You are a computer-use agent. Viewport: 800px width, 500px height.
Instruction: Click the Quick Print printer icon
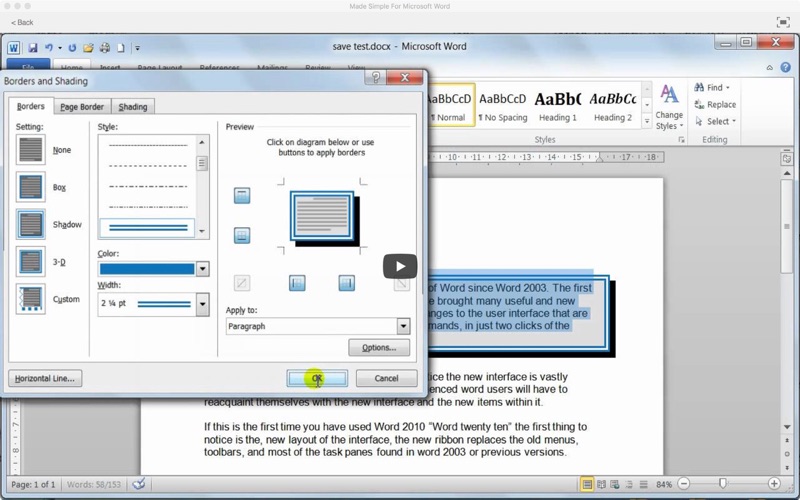(105, 47)
